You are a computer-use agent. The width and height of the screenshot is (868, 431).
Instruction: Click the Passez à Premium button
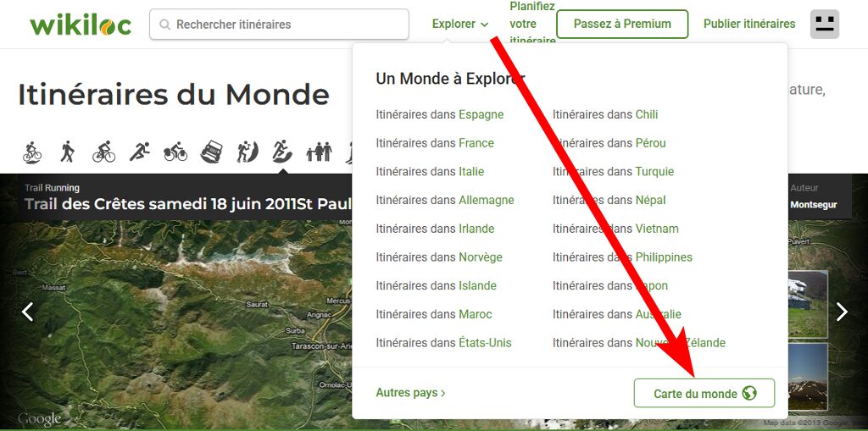[622, 24]
